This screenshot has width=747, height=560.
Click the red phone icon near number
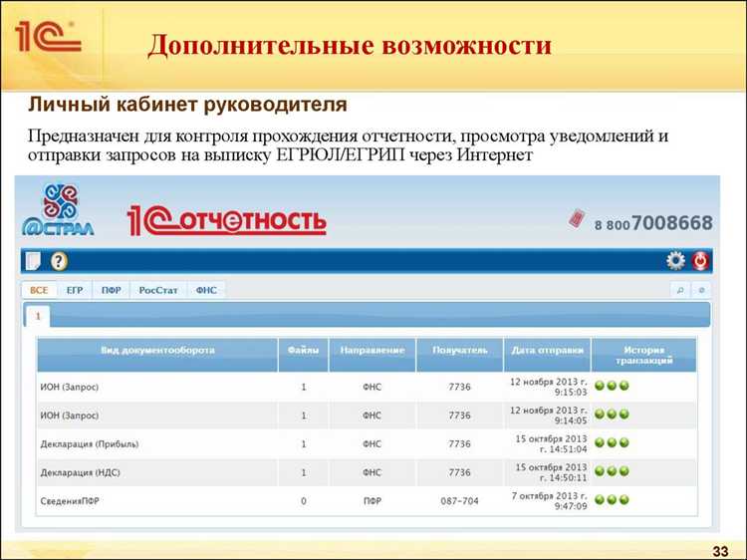[x=577, y=219]
